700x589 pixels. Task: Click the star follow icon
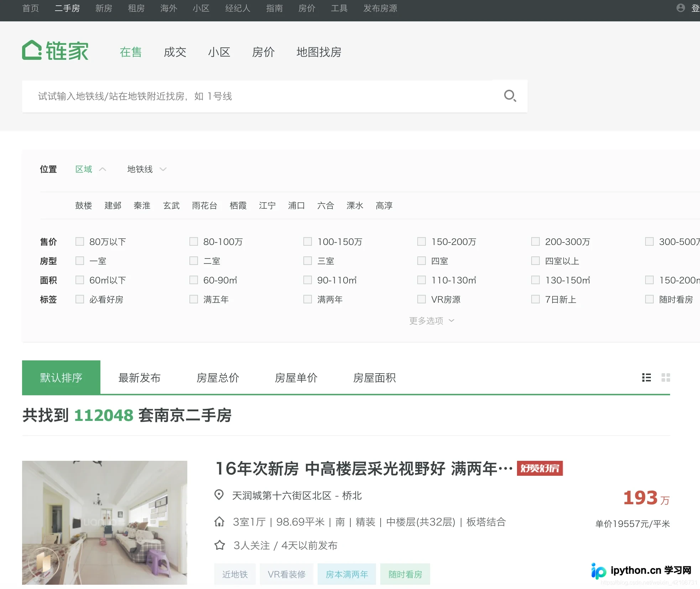point(220,545)
